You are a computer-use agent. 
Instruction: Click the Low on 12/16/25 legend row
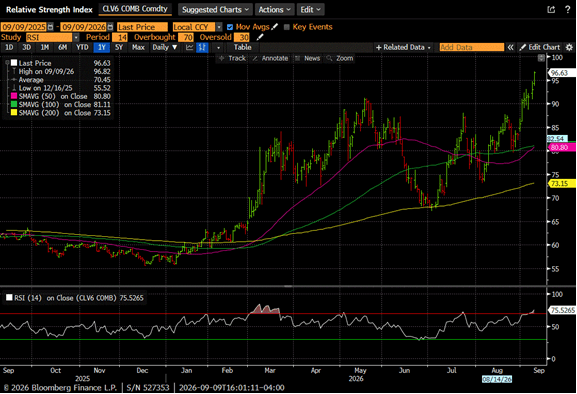point(61,88)
